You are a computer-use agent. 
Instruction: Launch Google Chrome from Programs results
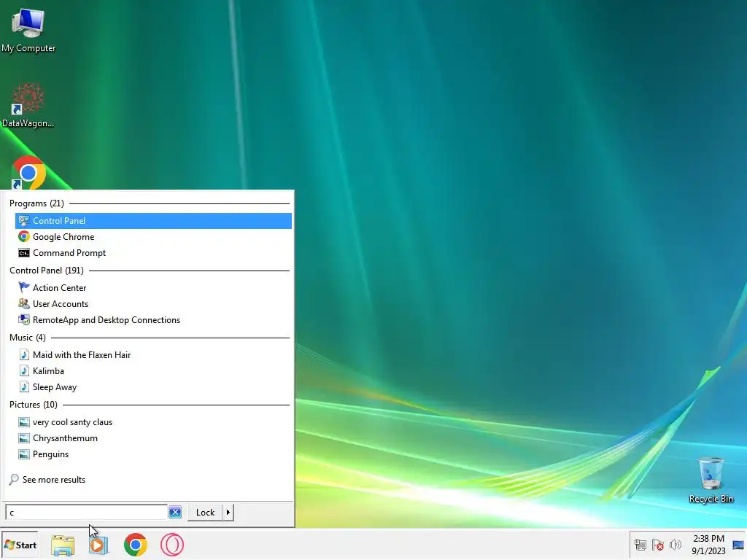[x=153, y=237]
